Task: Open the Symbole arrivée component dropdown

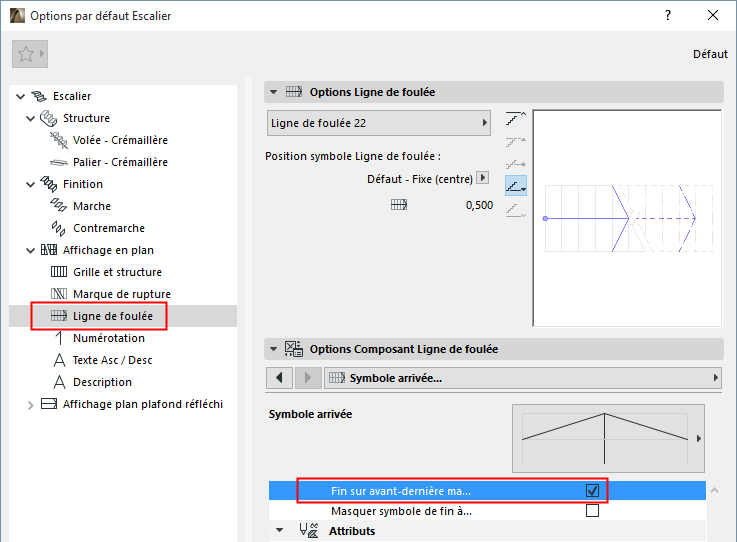Action: (523, 377)
